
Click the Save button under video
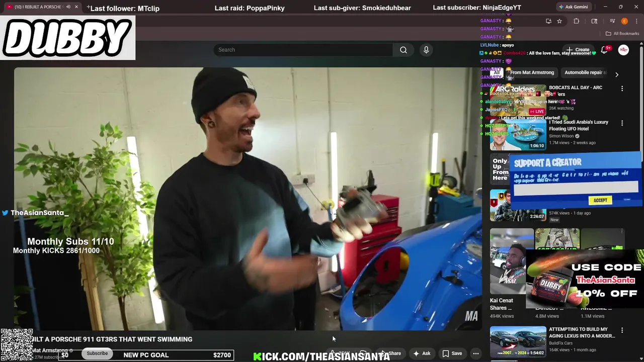pyautogui.click(x=452, y=353)
